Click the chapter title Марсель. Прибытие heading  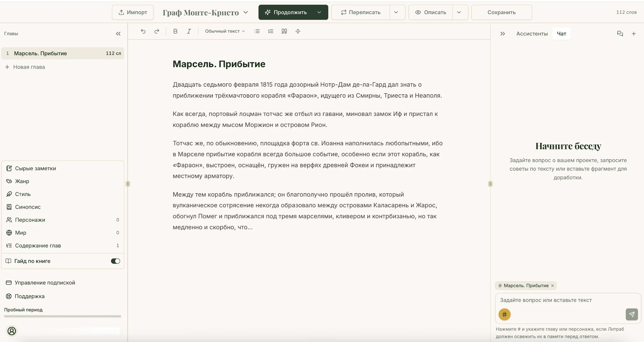[219, 64]
